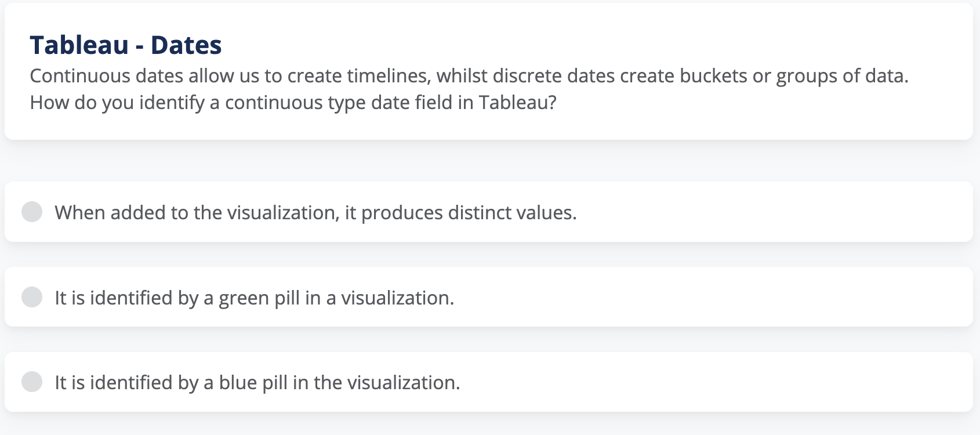Select the radio button for the first answer
Image resolution: width=980 pixels, height=435 pixels.
32,212
